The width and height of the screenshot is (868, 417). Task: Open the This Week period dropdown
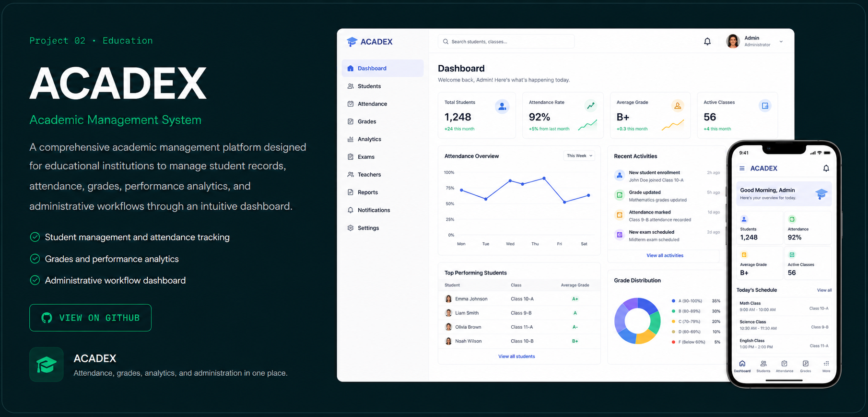[579, 156]
